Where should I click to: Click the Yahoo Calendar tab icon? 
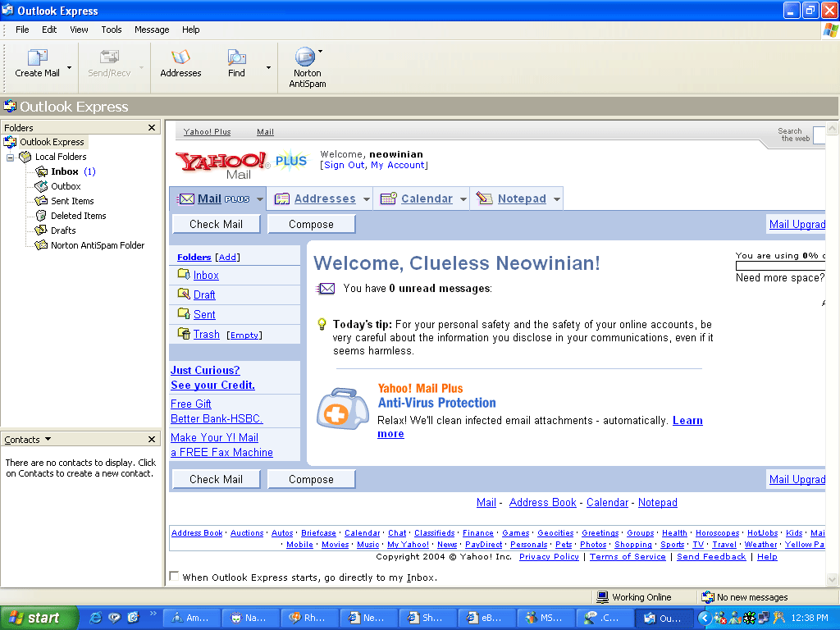pyautogui.click(x=388, y=199)
